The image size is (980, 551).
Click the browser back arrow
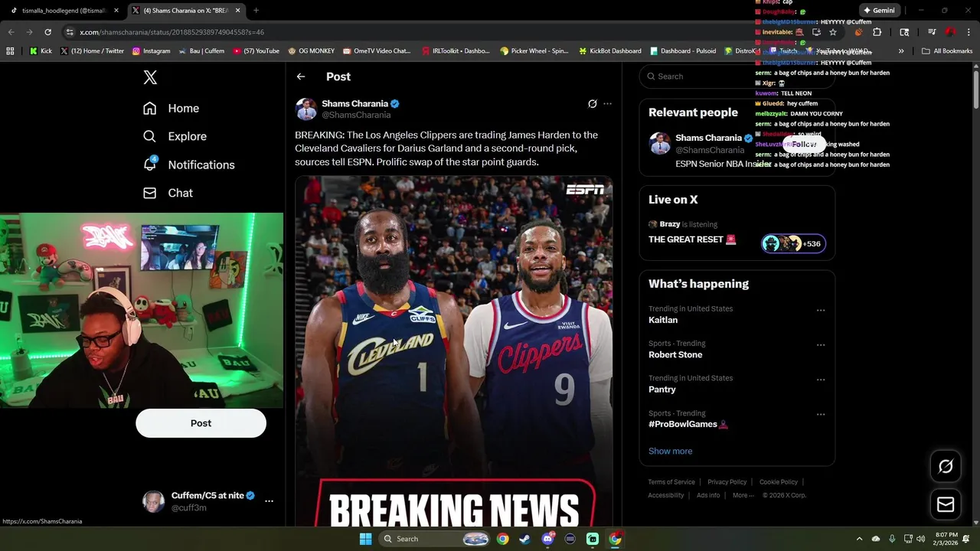click(11, 32)
